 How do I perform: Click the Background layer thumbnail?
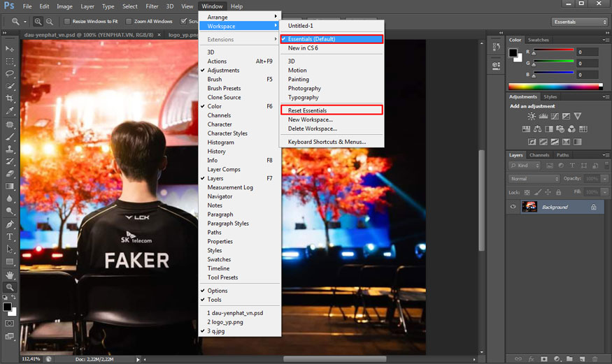pyautogui.click(x=529, y=207)
